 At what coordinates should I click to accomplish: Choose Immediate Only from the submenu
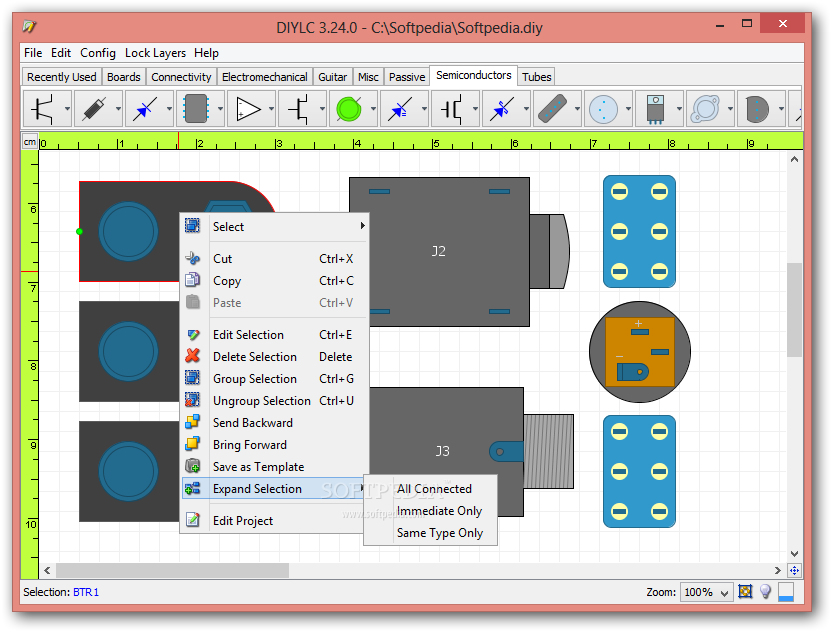[431, 511]
